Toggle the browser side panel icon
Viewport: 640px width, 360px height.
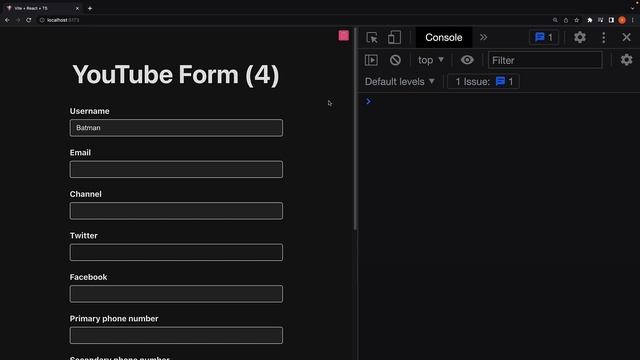pos(611,20)
